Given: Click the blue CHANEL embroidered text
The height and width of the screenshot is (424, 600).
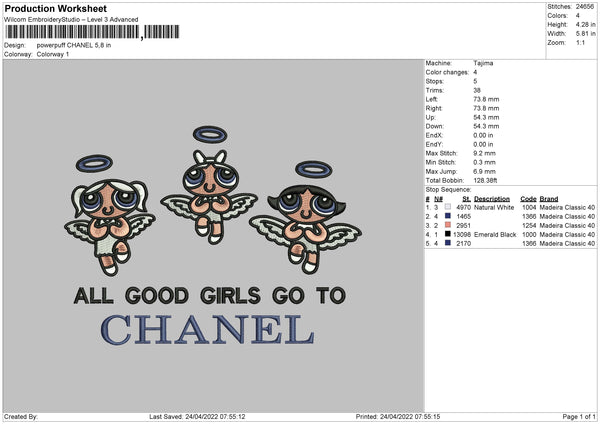Looking at the screenshot, I should pos(208,330).
